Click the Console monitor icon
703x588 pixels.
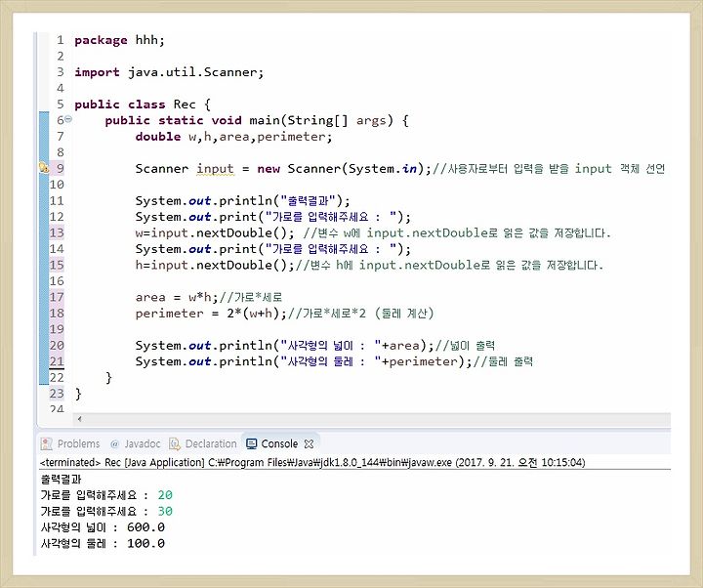point(252,443)
